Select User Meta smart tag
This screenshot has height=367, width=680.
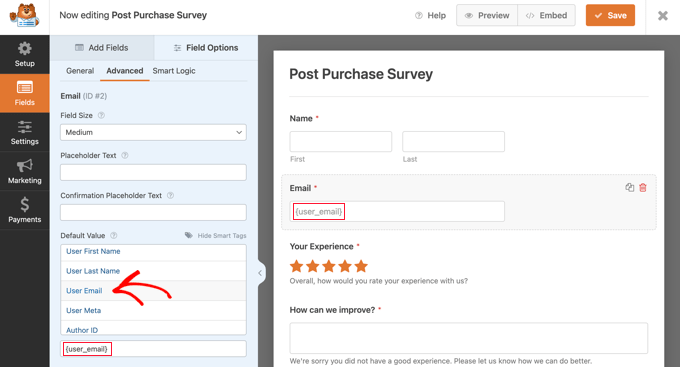pos(153,311)
